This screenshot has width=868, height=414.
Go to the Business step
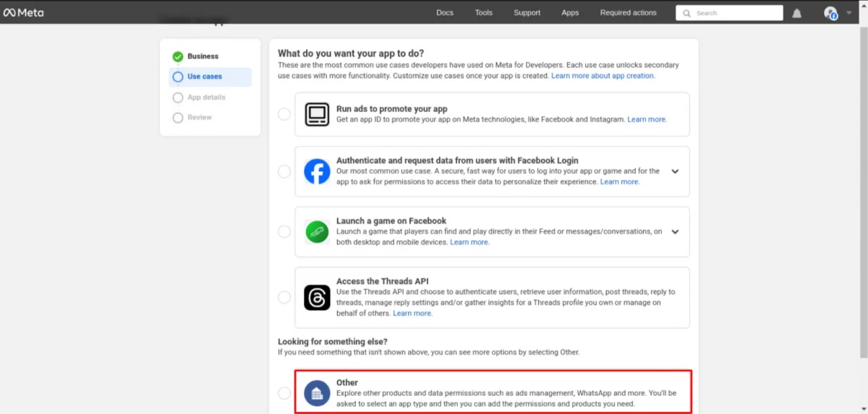tap(203, 56)
